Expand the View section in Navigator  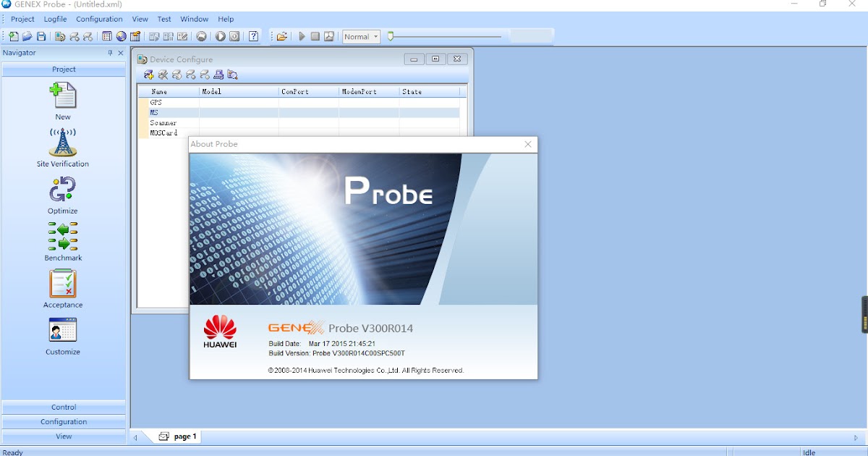(64, 436)
